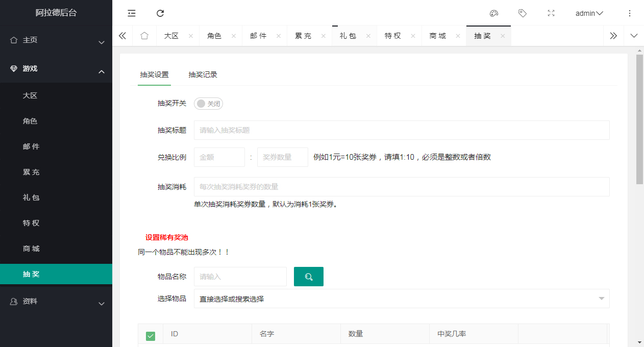Click the tag icon in the header
This screenshot has height=347, width=644.
[x=522, y=13]
